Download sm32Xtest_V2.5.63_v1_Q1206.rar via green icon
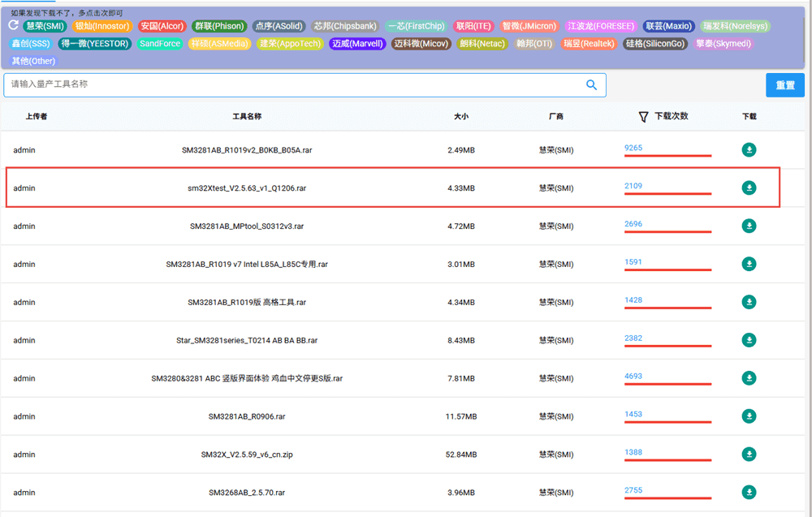Image resolution: width=812 pixels, height=517 pixels. [x=749, y=188]
